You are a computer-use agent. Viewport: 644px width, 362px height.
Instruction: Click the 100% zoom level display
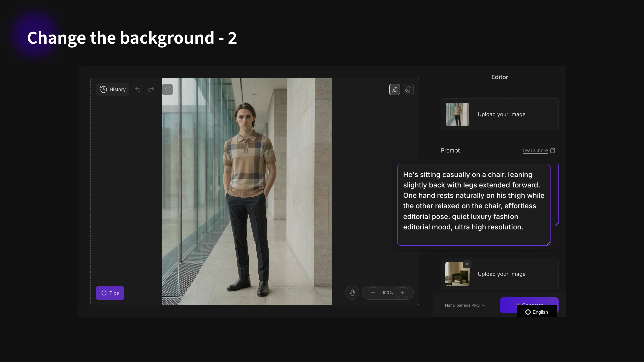(388, 293)
